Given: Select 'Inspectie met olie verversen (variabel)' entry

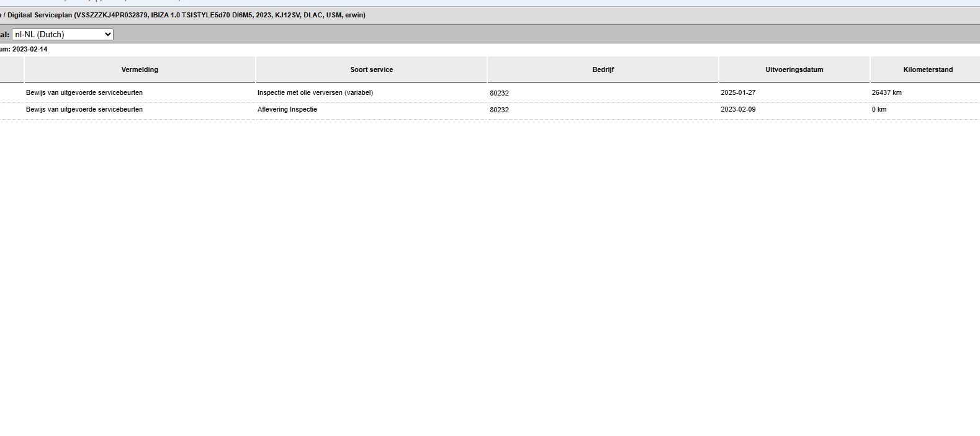Looking at the screenshot, I should (x=315, y=92).
